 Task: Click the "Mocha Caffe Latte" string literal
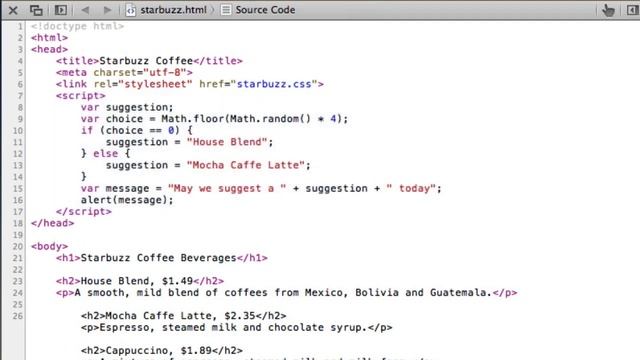[x=245, y=165]
